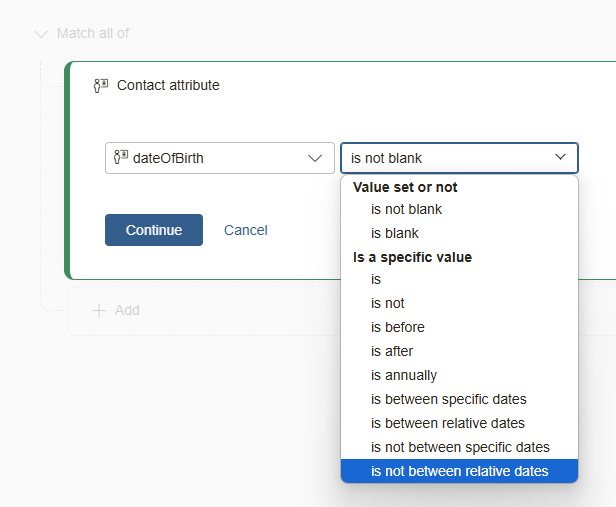Click the Continue button
The width and height of the screenshot is (616, 507).
154,230
